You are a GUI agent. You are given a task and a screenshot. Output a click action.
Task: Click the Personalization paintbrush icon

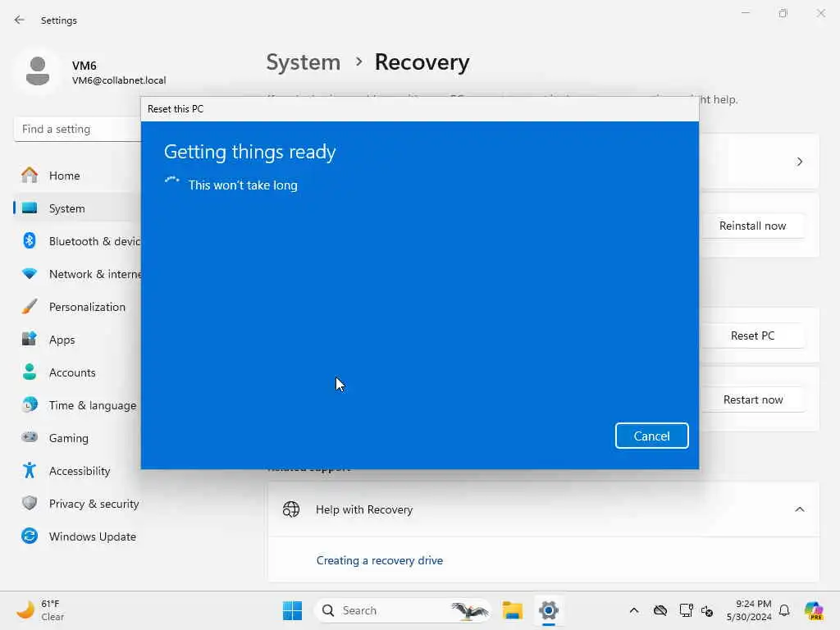tap(30, 307)
